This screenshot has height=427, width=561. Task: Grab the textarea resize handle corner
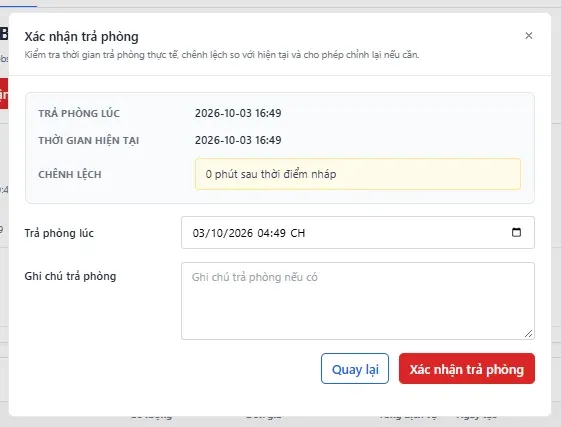528,334
